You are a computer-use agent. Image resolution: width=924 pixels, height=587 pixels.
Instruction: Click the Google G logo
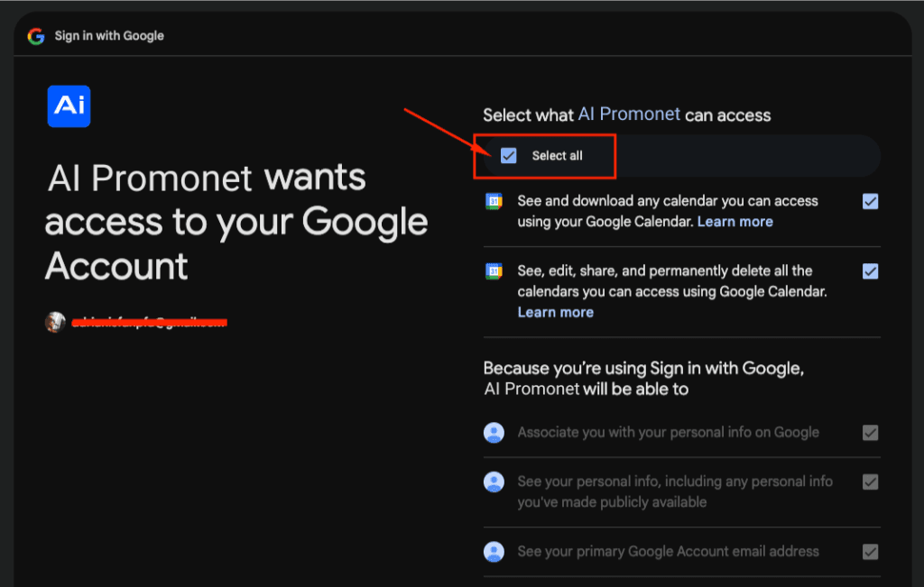pos(36,35)
